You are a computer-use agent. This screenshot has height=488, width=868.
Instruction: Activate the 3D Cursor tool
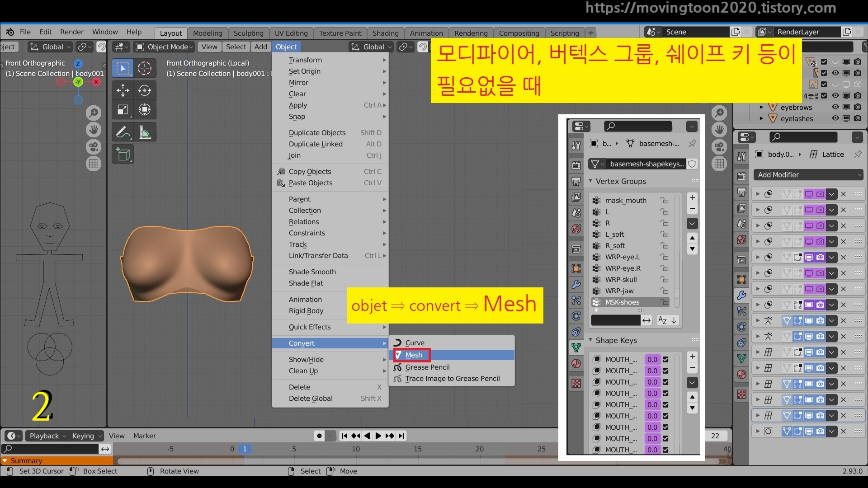[x=145, y=68]
